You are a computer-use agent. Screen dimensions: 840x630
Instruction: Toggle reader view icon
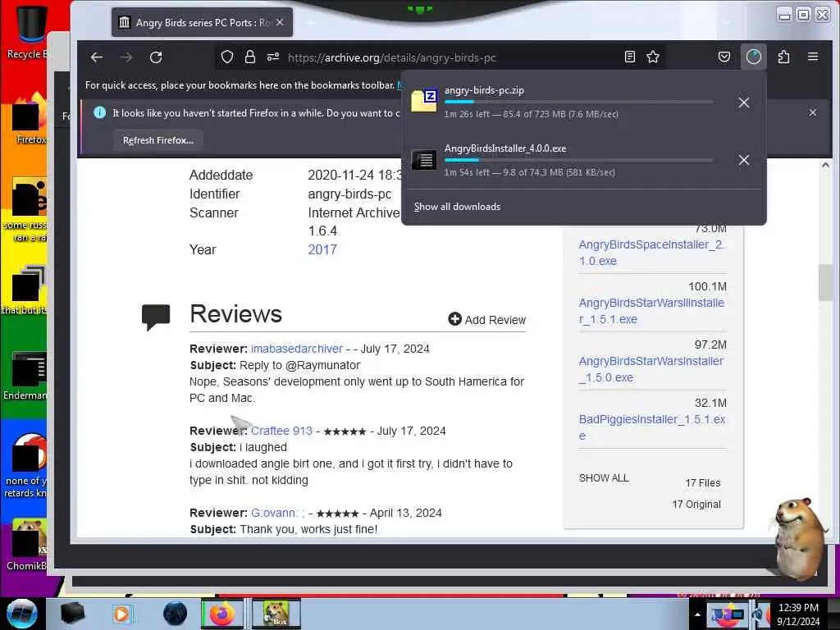pos(630,57)
